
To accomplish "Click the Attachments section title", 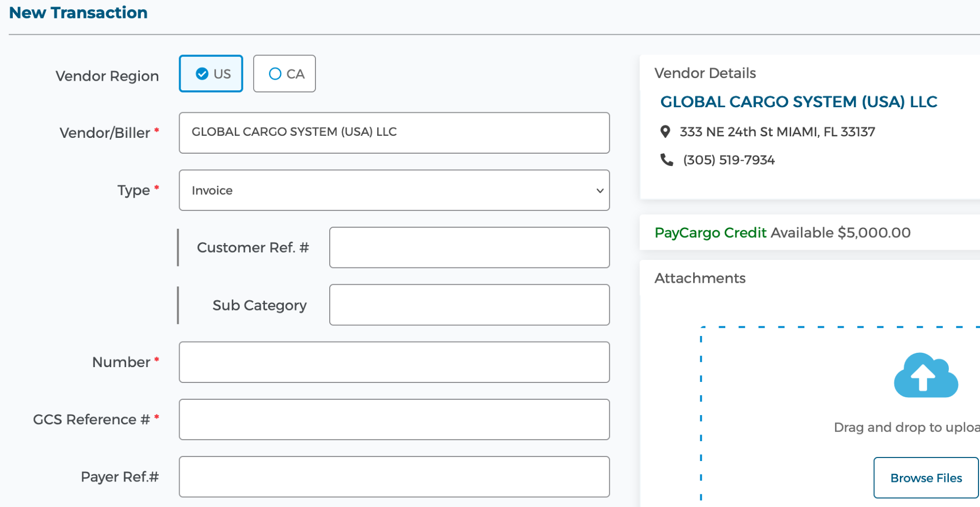I will [700, 278].
